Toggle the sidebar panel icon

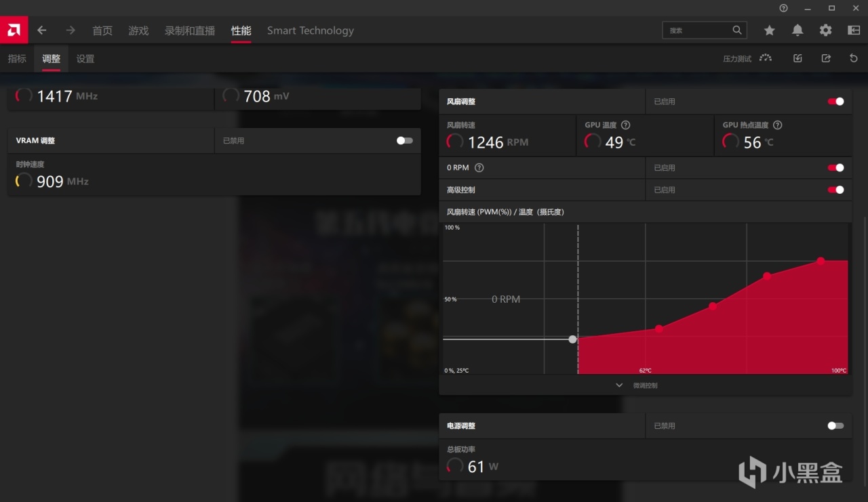coord(854,30)
